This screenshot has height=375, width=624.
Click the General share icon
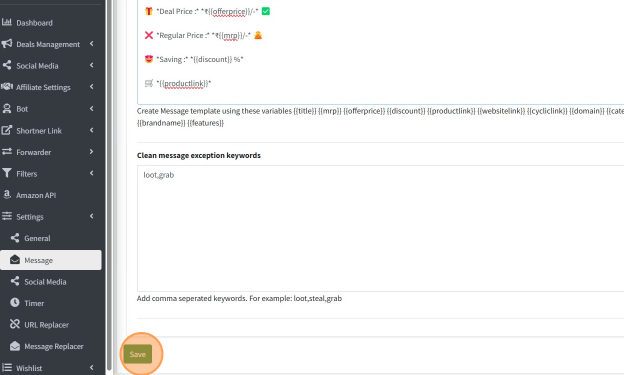point(15,238)
